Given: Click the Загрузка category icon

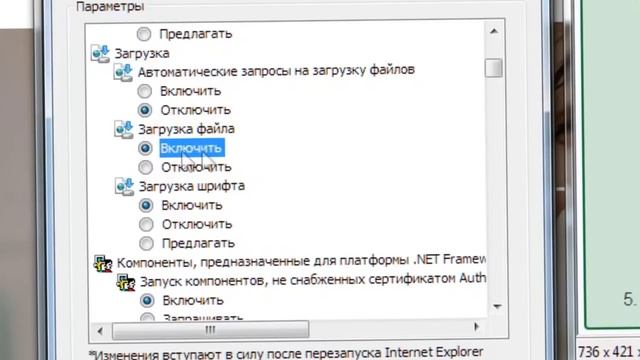Looking at the screenshot, I should tap(100, 53).
